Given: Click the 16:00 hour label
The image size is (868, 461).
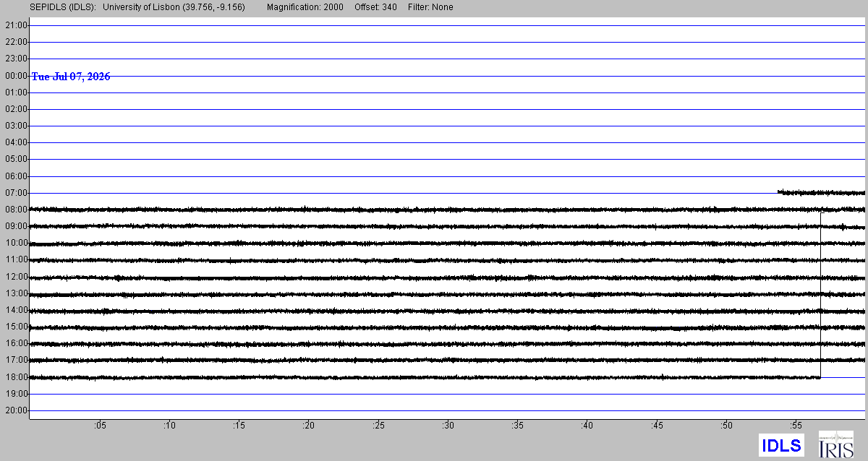Looking at the screenshot, I should pyautogui.click(x=16, y=343).
